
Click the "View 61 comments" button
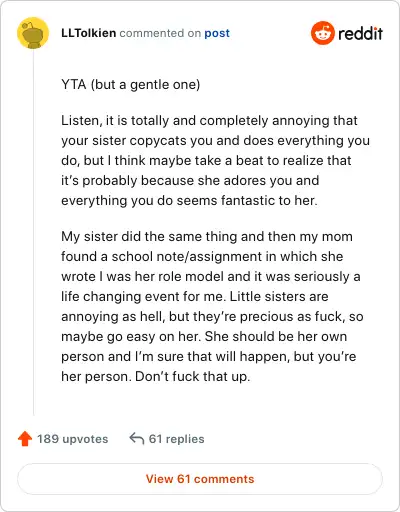click(x=200, y=479)
